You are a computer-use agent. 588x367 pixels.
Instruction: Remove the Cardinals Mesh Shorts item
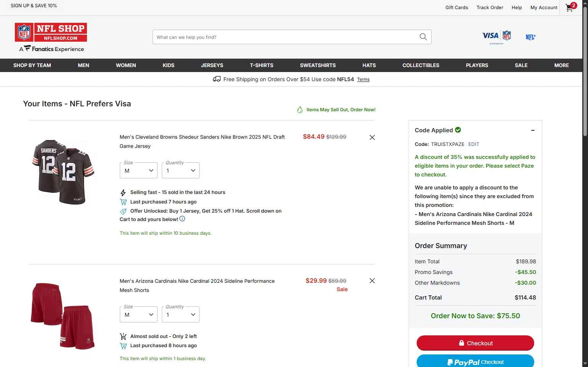click(x=372, y=281)
